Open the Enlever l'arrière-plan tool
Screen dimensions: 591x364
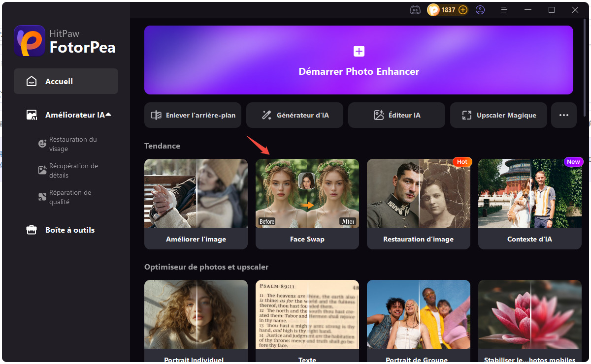[193, 115]
